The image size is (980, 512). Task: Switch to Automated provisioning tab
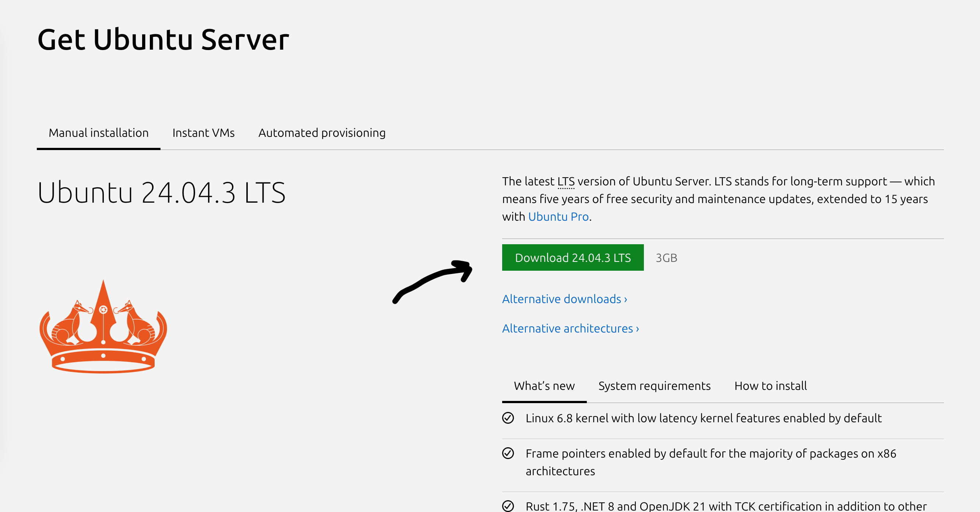click(322, 133)
